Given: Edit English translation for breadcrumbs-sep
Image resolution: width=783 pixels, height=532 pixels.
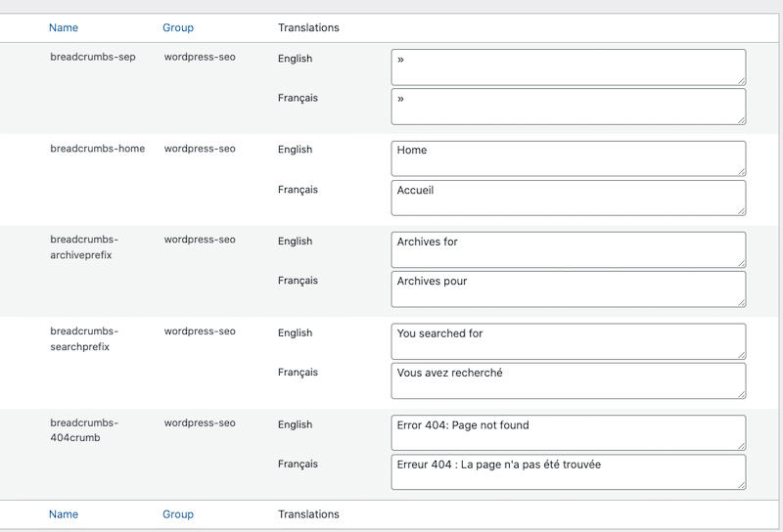Looking at the screenshot, I should coord(569,66).
